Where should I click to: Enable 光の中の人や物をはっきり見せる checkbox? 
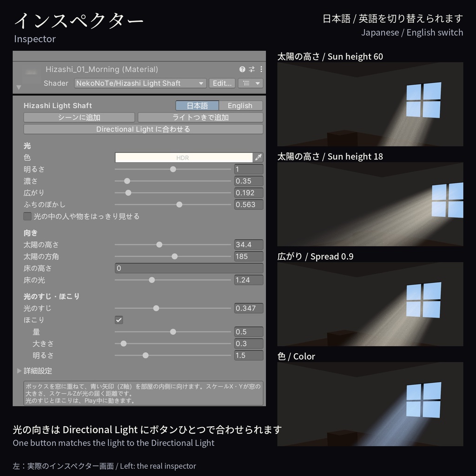27,216
